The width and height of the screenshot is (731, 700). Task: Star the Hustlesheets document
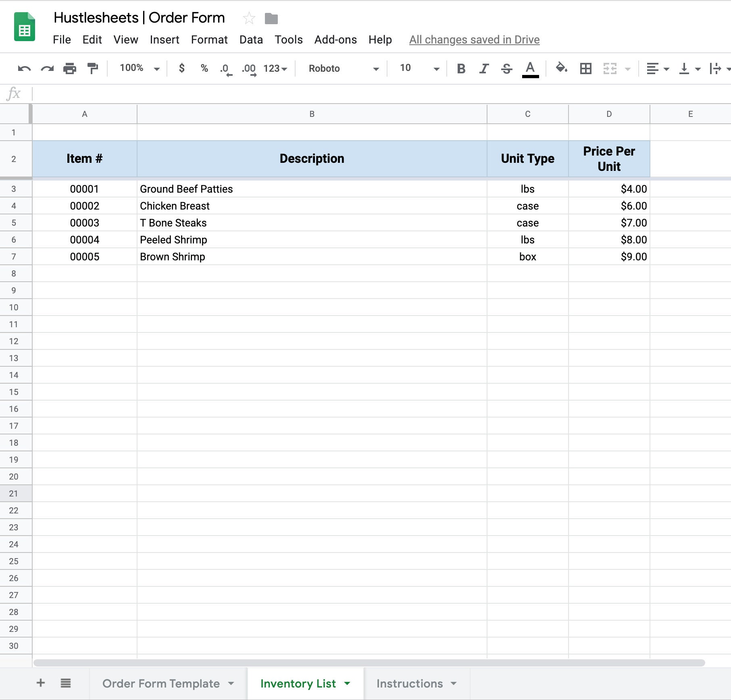[249, 18]
